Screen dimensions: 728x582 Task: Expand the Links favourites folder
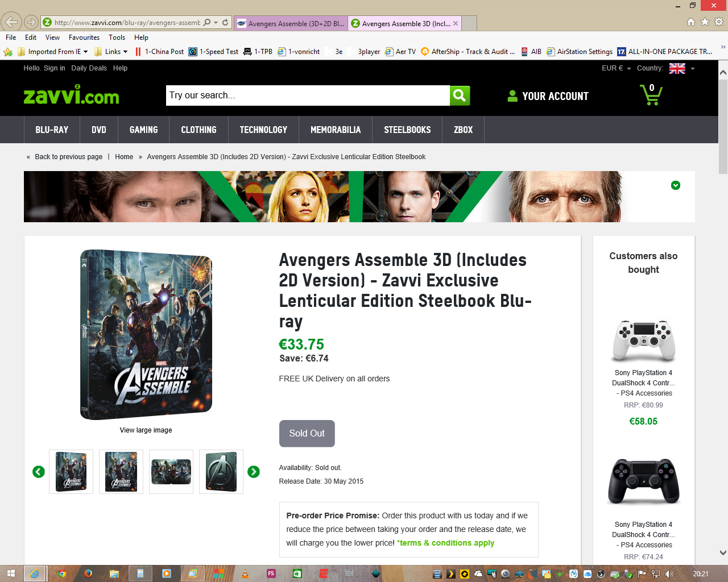111,52
